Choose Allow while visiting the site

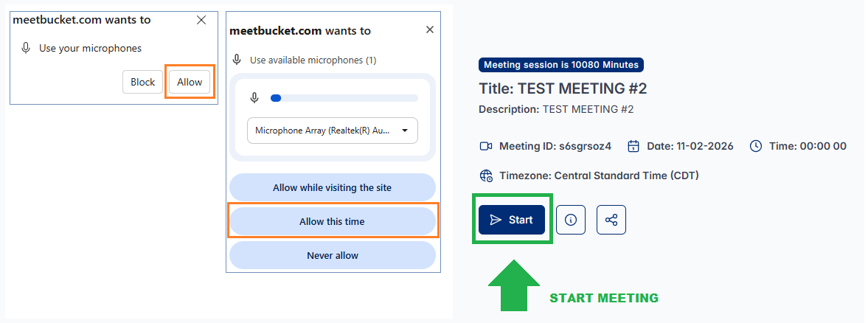pos(332,187)
